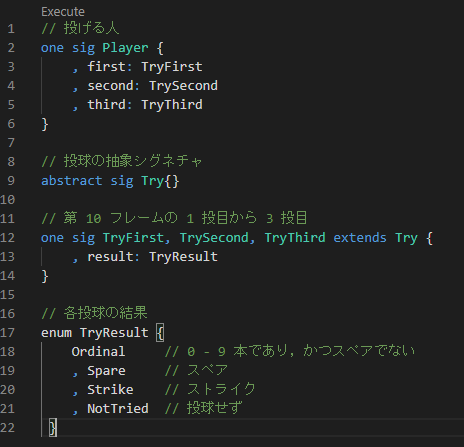The height and width of the screenshot is (447, 464).
Task: Click 'TryFirst' type on the first field line
Action: [172, 67]
